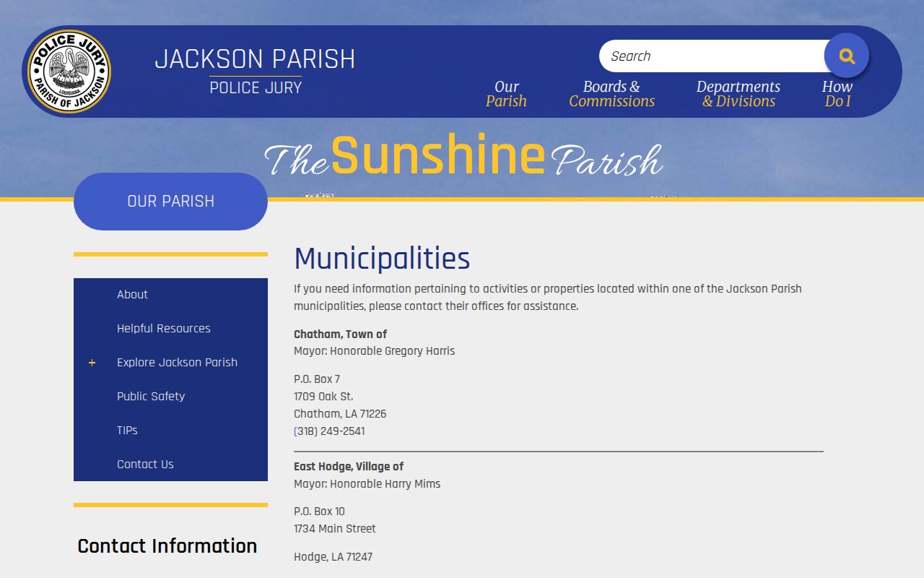Open the TIPs sidebar link
The image size is (924, 578).
[x=127, y=431]
